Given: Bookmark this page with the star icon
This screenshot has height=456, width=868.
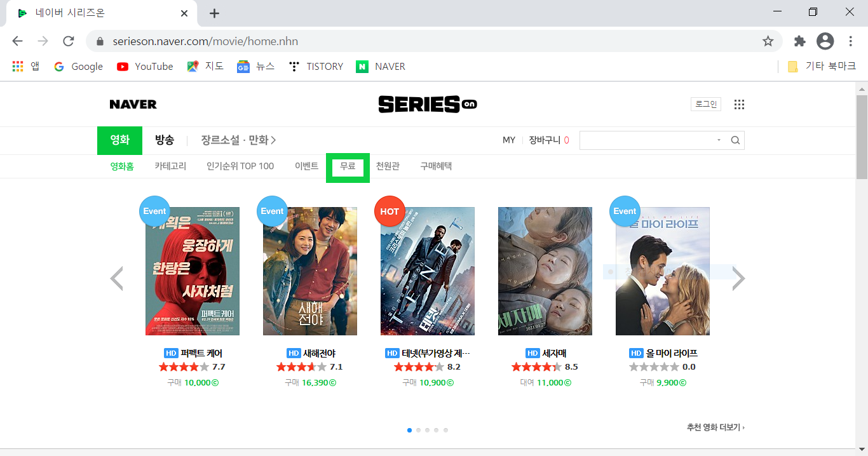Looking at the screenshot, I should 768,41.
